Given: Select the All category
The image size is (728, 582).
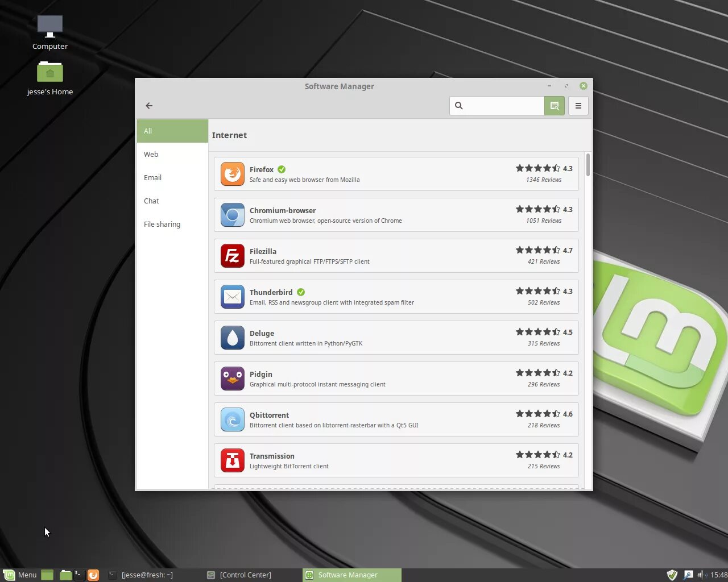Looking at the screenshot, I should pyautogui.click(x=172, y=131).
